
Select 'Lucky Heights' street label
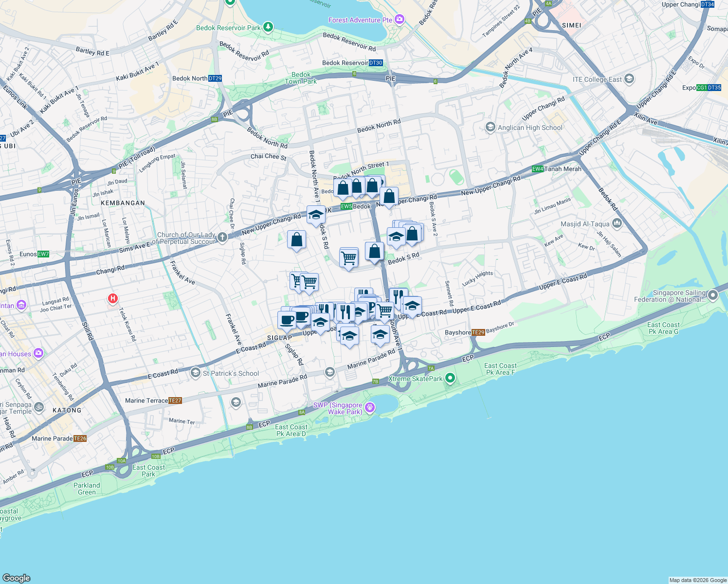pyautogui.click(x=477, y=278)
